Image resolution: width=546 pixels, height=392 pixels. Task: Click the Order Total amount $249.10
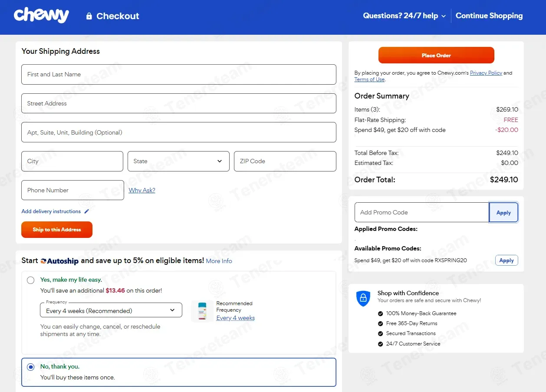504,180
